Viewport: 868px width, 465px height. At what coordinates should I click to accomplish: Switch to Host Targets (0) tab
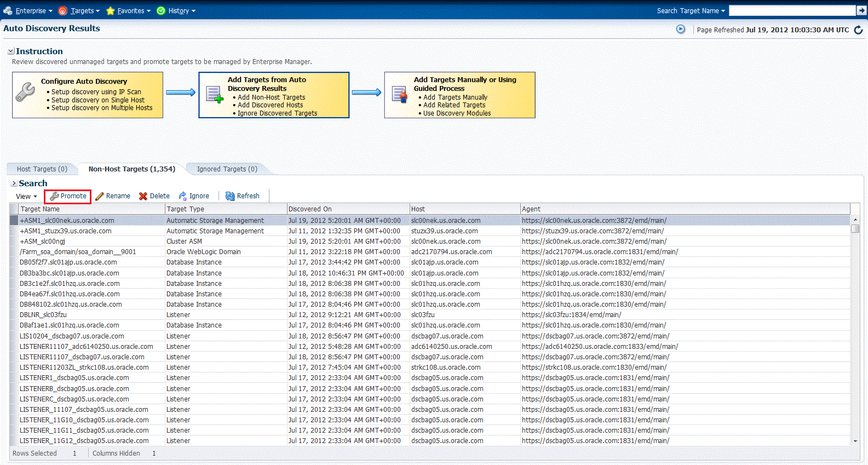click(42, 169)
